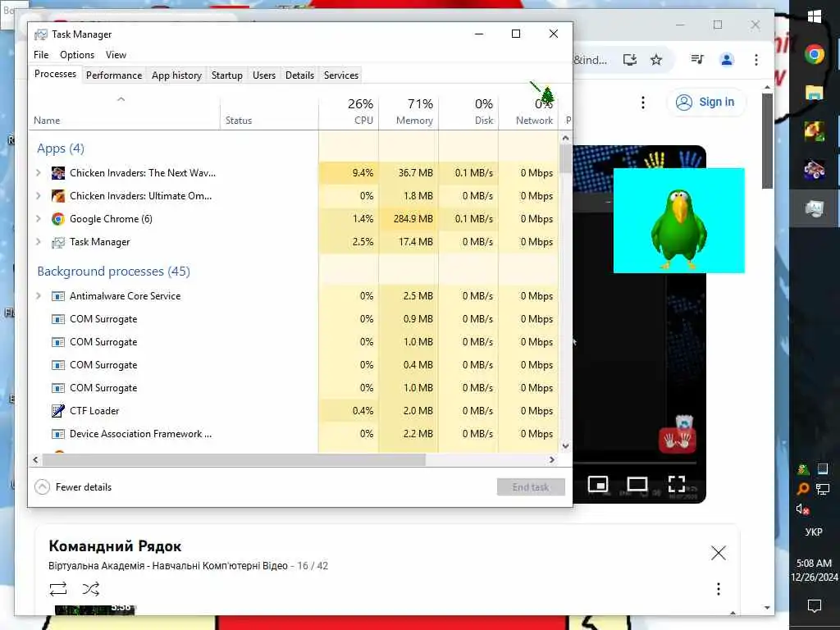The height and width of the screenshot is (630, 840).
Task: Click the install app icon in Chrome's address bar
Action: pos(630,59)
